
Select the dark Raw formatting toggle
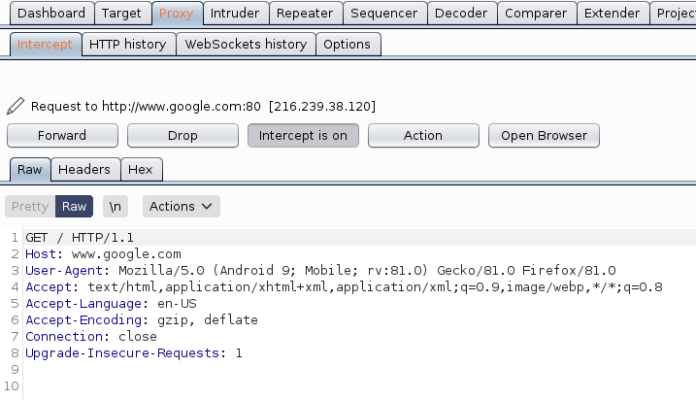tap(74, 206)
